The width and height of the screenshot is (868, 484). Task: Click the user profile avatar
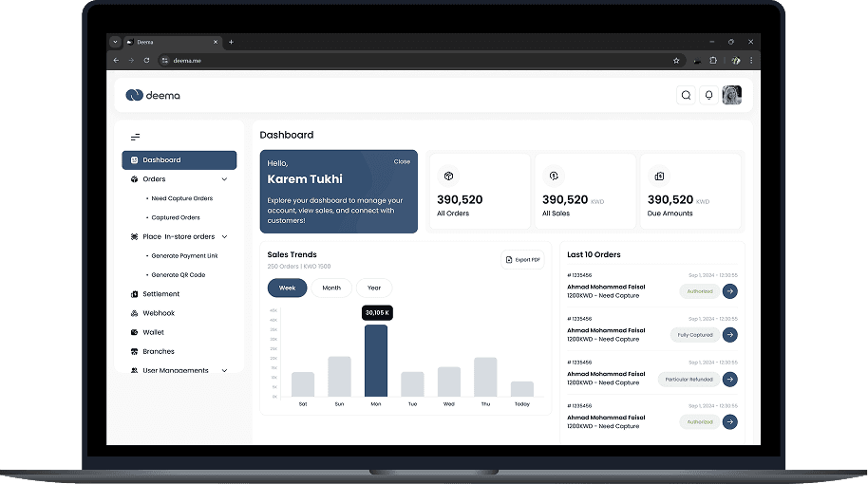[x=732, y=95]
